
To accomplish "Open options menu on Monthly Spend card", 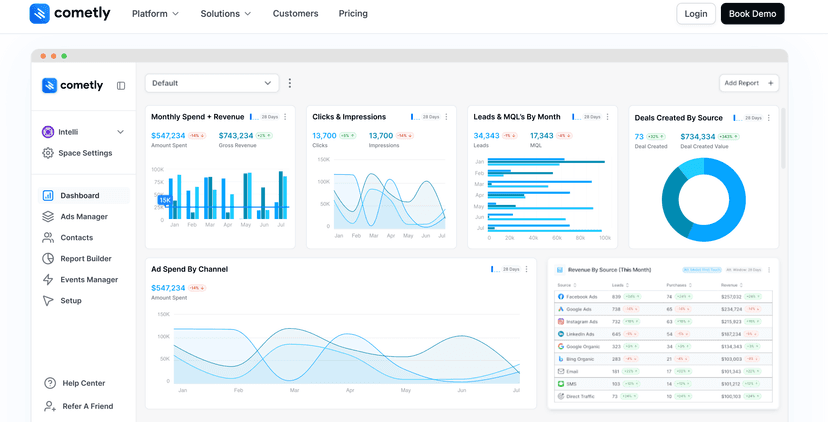I will 285,117.
